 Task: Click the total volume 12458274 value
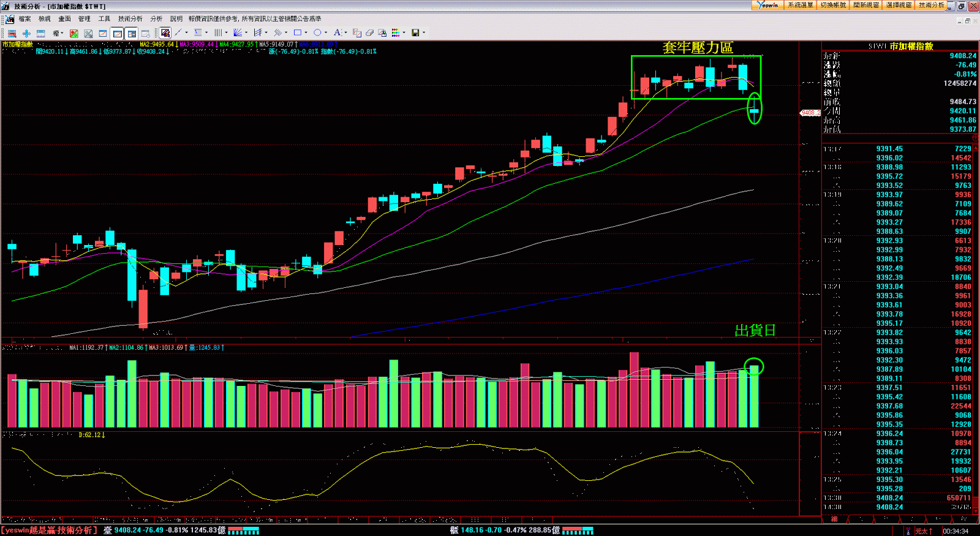(x=960, y=83)
